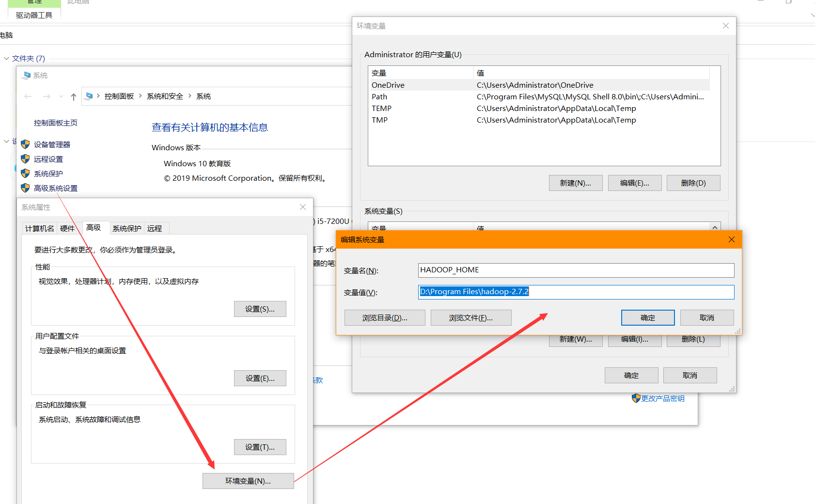The width and height of the screenshot is (815, 504).
Task: Click System window title icon
Action: [27, 76]
